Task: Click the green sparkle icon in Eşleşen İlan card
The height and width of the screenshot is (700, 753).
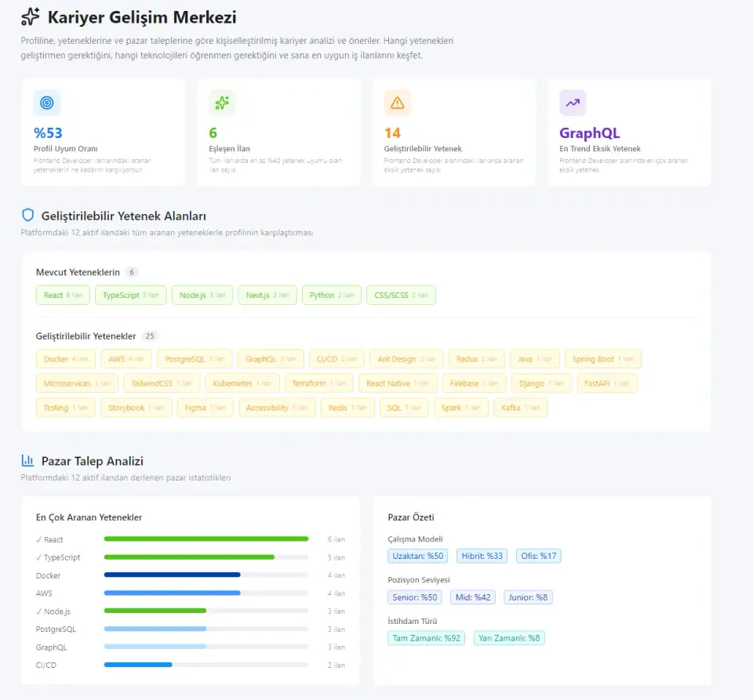Action: click(222, 103)
